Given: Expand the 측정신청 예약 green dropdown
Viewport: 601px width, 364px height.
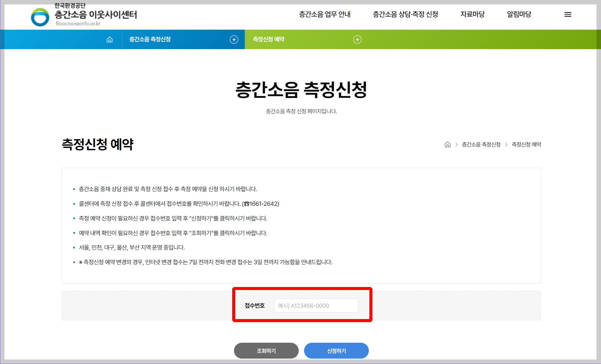Looking at the screenshot, I should 269,39.
